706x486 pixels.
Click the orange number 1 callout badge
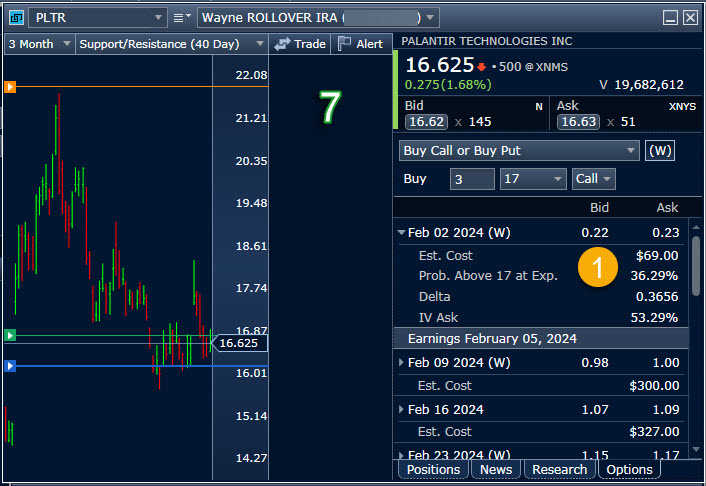pos(599,266)
